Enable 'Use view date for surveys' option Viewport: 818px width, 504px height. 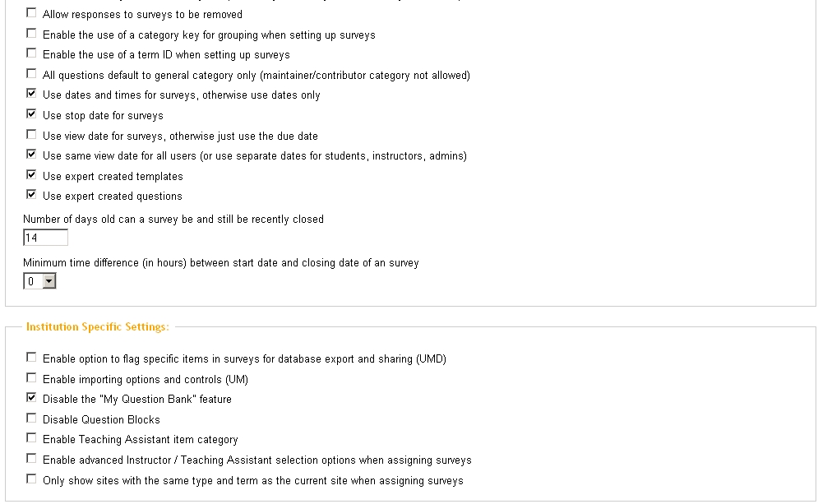[x=31, y=134]
